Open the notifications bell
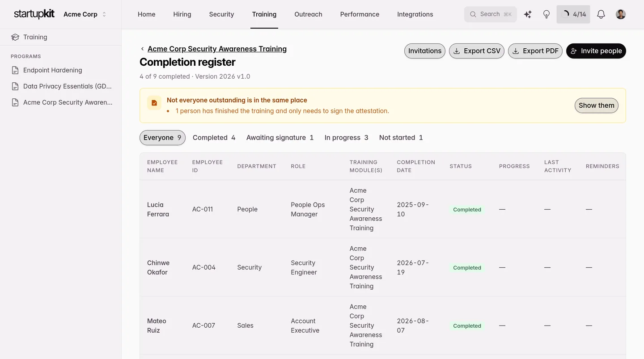 tap(601, 14)
